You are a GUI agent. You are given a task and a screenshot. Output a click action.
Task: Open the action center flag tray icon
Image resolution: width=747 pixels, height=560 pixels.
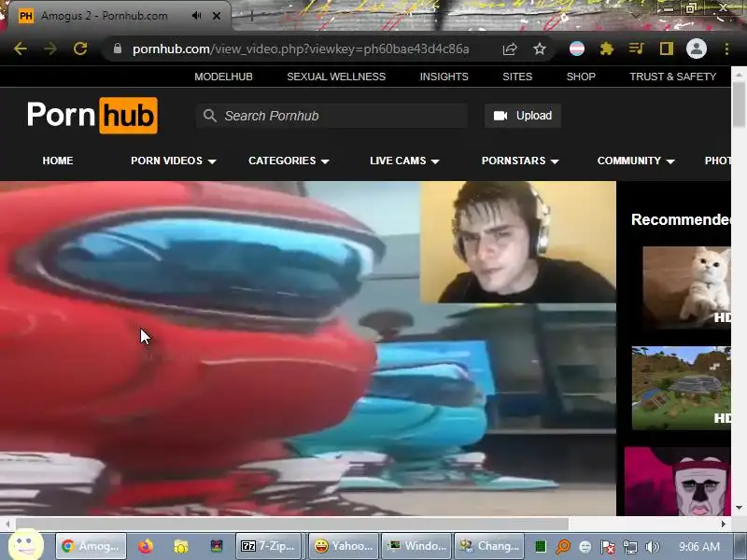pyautogui.click(x=608, y=547)
